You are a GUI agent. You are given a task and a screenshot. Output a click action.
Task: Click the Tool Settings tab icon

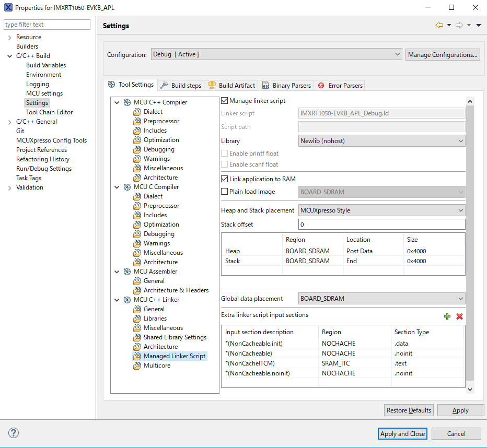(x=111, y=85)
